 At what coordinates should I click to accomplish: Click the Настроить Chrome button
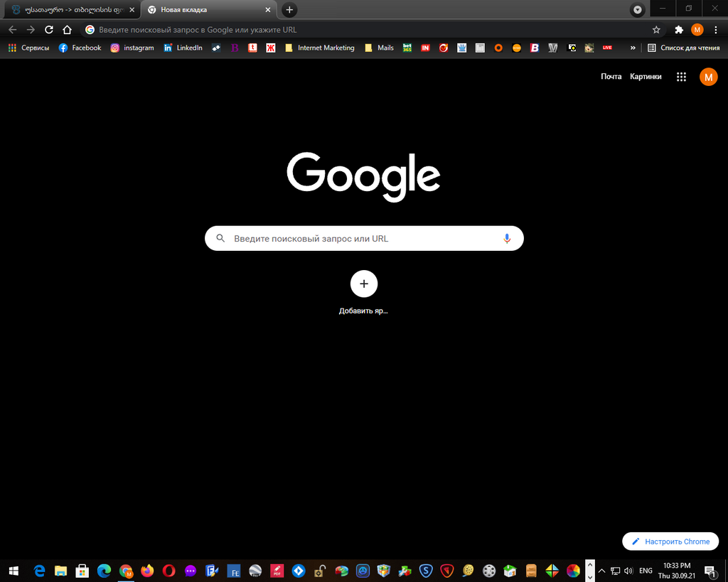(x=670, y=541)
